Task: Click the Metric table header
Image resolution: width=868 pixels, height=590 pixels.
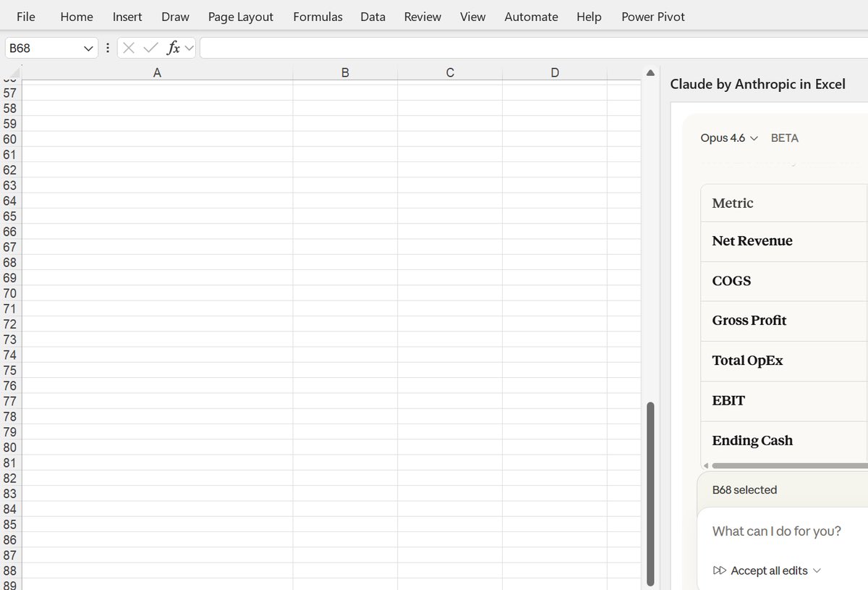Action: click(784, 203)
